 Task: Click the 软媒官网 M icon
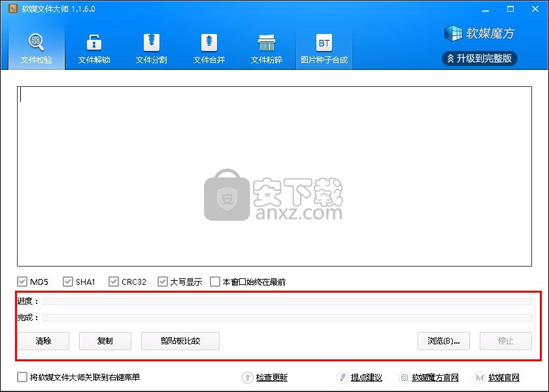point(480,378)
